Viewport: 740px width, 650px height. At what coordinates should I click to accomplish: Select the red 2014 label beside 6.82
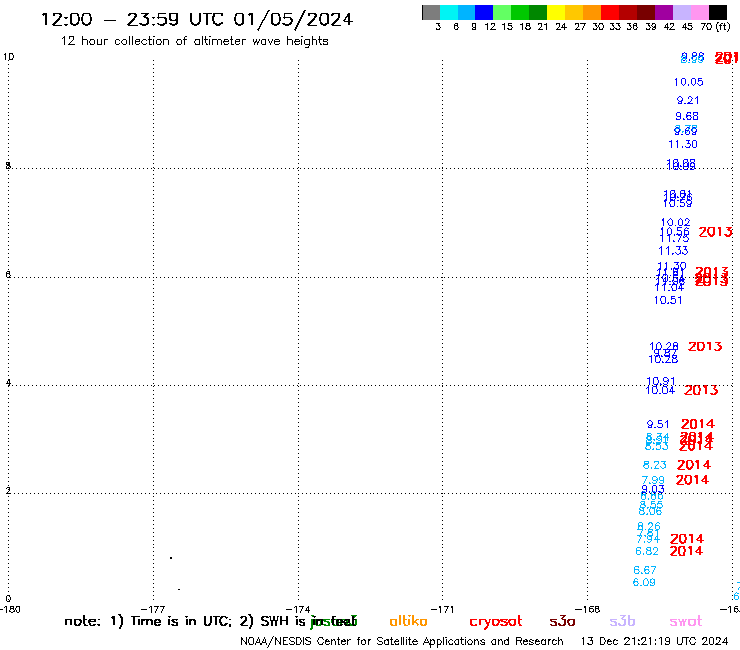[x=686, y=551]
